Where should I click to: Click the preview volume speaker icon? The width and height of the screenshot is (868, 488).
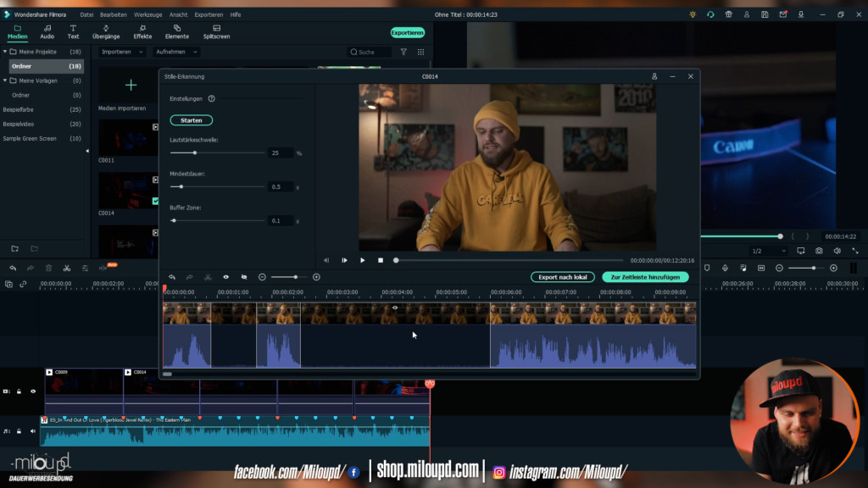click(837, 251)
